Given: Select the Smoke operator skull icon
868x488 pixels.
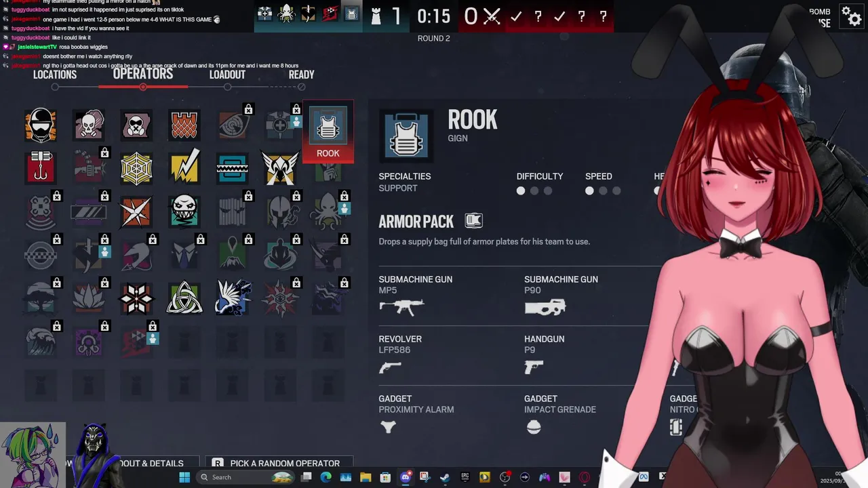Looking at the screenshot, I should (89, 125).
